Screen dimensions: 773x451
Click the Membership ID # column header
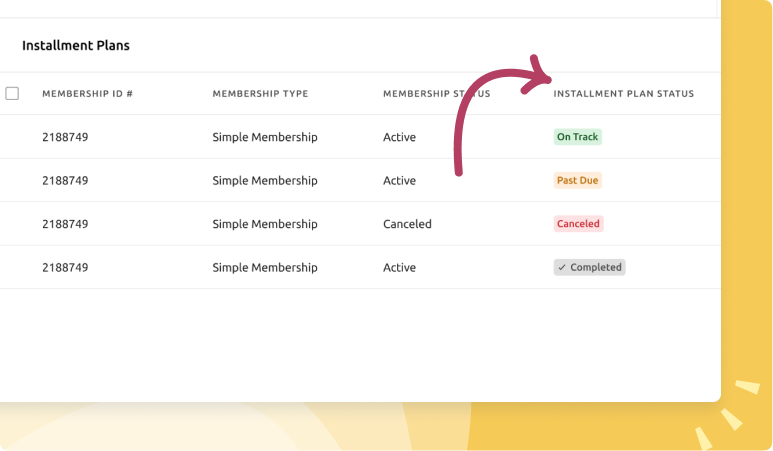click(88, 94)
